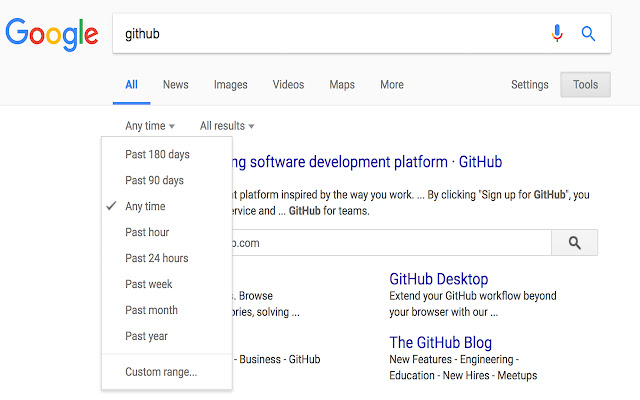Open the Settings menu
This screenshot has height=400, width=640.
[530, 85]
